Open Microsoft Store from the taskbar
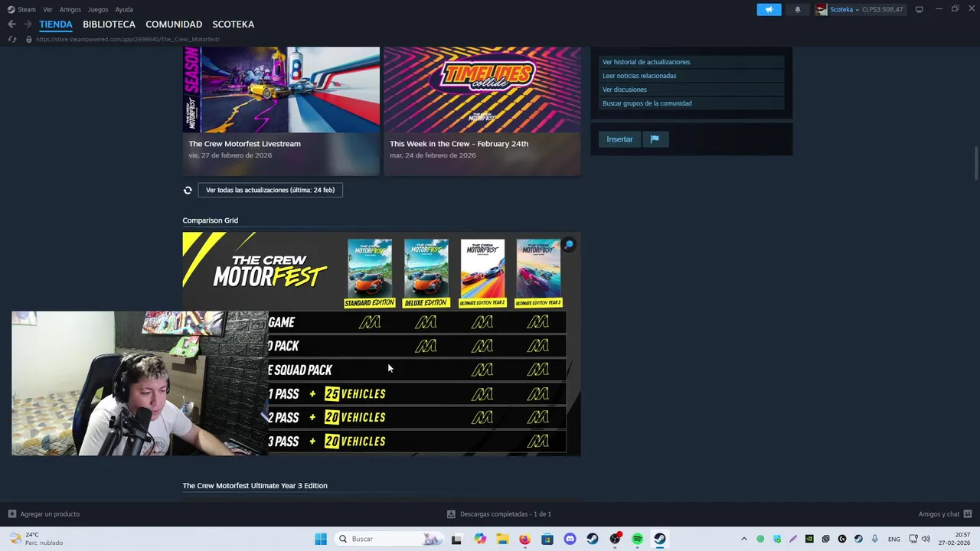Viewport: 980px width, 551px height. [547, 539]
